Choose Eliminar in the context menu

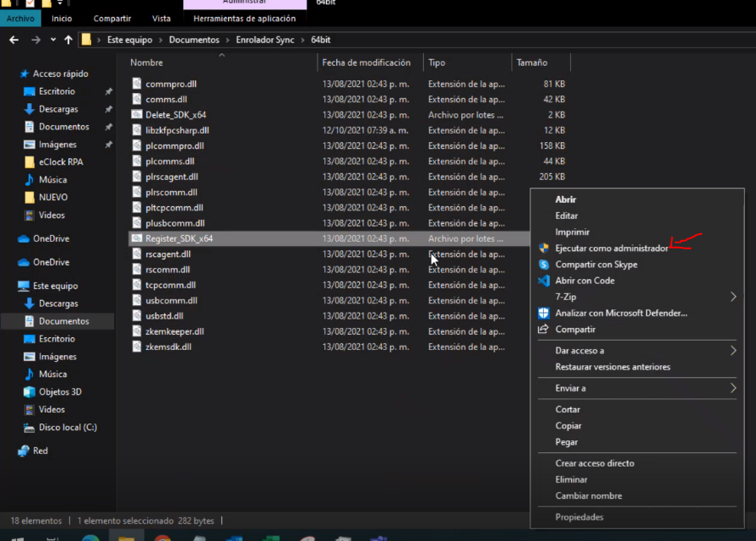571,479
